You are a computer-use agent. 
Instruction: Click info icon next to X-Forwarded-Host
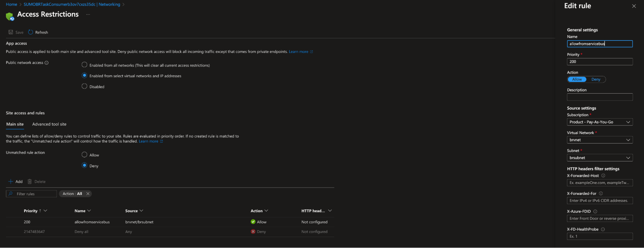603,176
